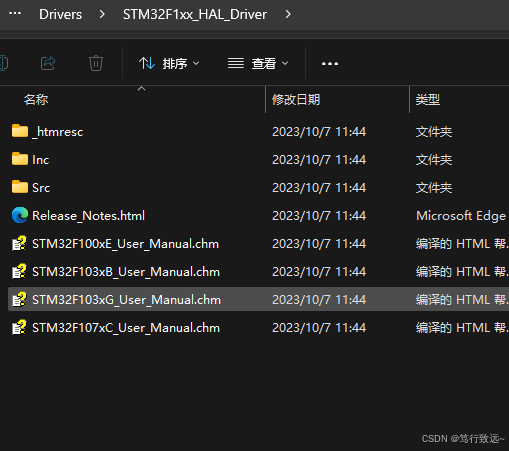Open STM32F1xx_HAL_Driver breadcrumb segment
Image resolution: width=509 pixels, height=451 pixels.
click(195, 14)
